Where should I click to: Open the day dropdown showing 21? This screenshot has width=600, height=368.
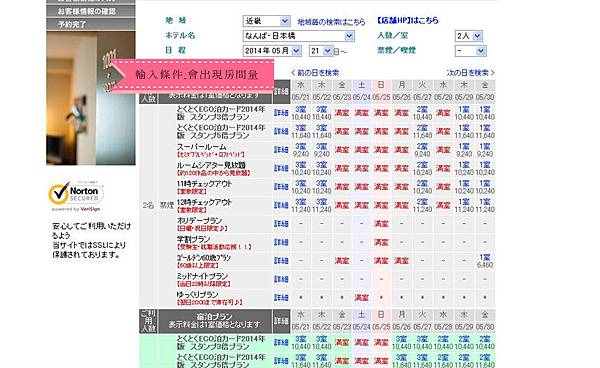[321, 51]
